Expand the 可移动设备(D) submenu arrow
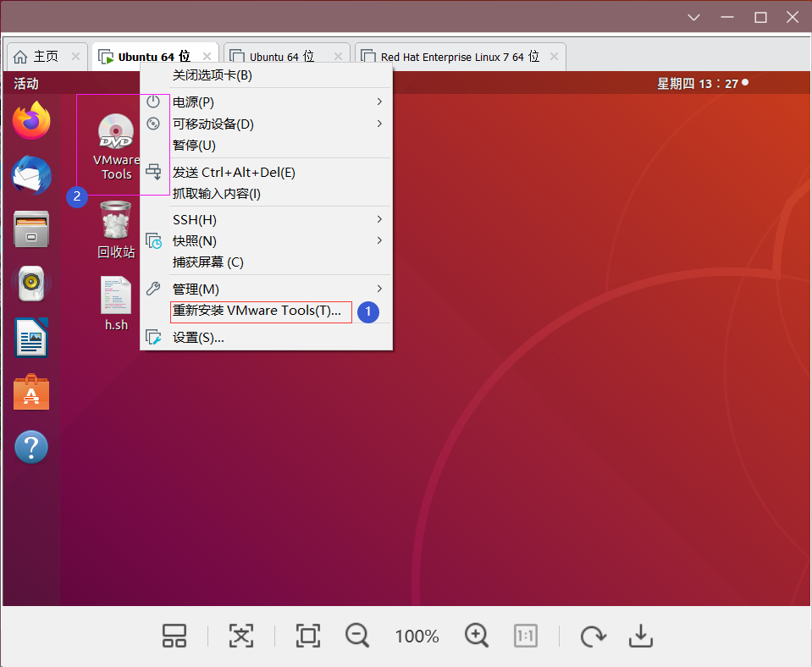Screen dimensions: 812x667 pyautogui.click(x=379, y=124)
